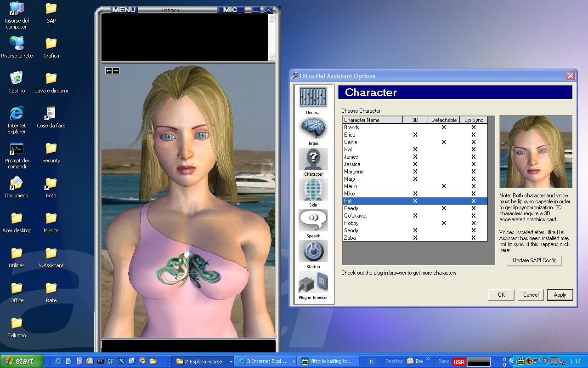Apply the character settings
This screenshot has height=368, width=588.
point(560,295)
